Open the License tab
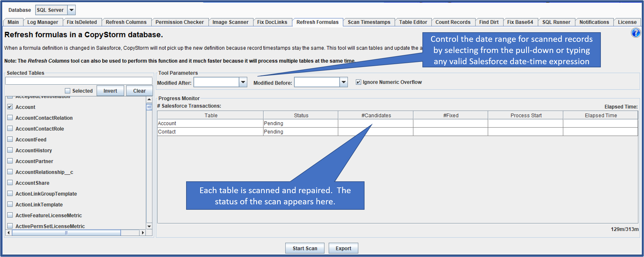The height and width of the screenshot is (257, 644). pos(627,22)
